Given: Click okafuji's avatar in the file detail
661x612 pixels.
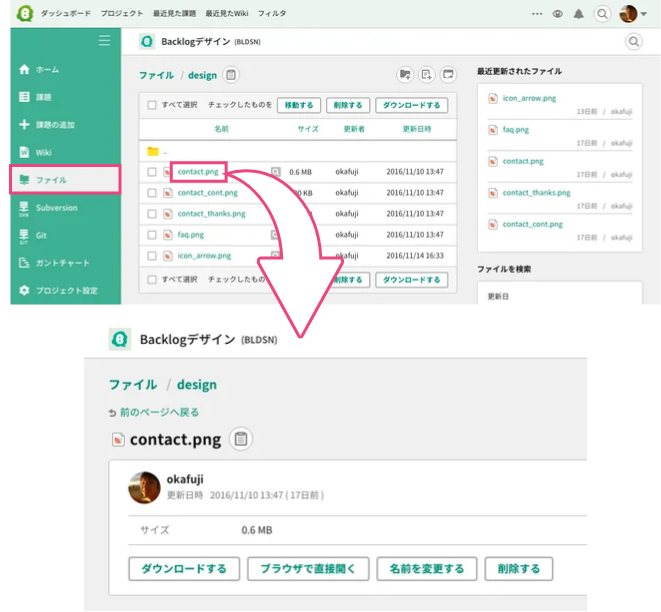Looking at the screenshot, I should point(144,488).
